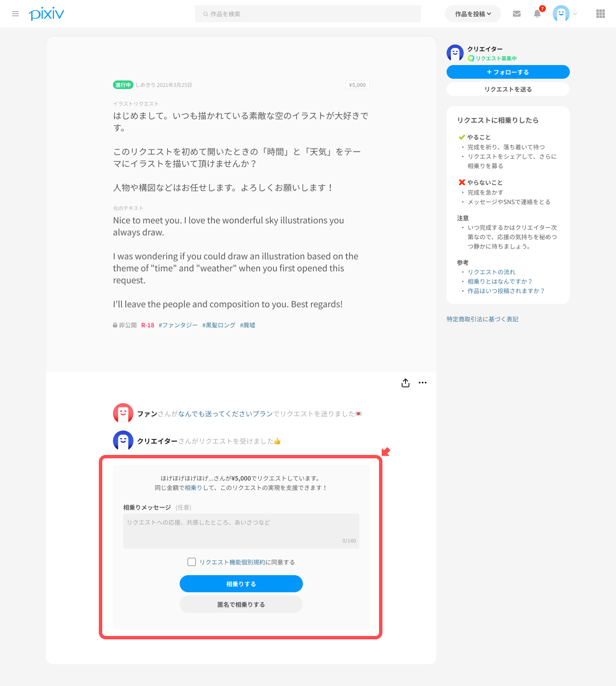Click the 作品を検索 search field

click(308, 14)
